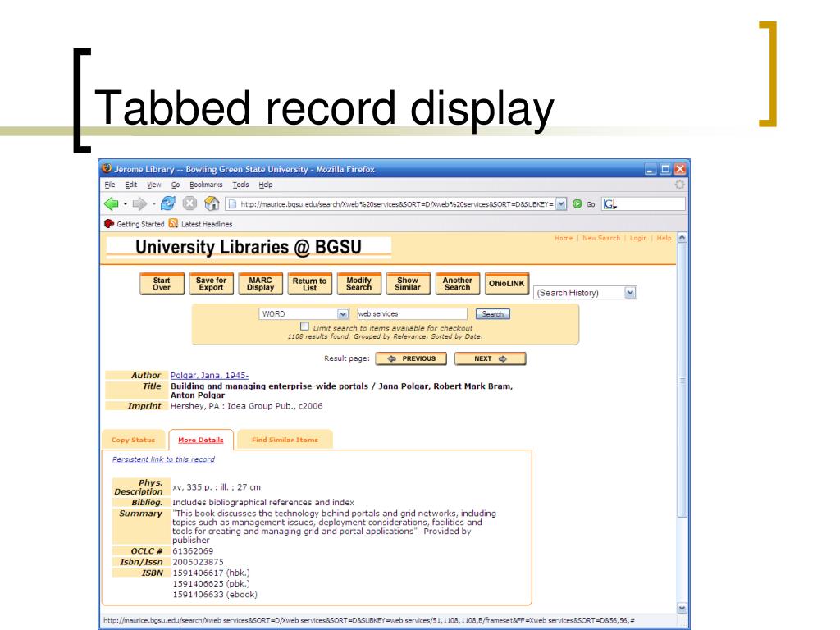Viewport: 840px width, 630px height.
Task: Open the Help menu in menu bar
Action: (266, 185)
